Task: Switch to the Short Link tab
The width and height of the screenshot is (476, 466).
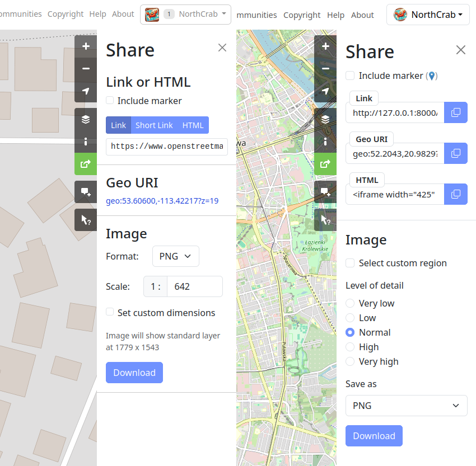Action: (x=154, y=125)
